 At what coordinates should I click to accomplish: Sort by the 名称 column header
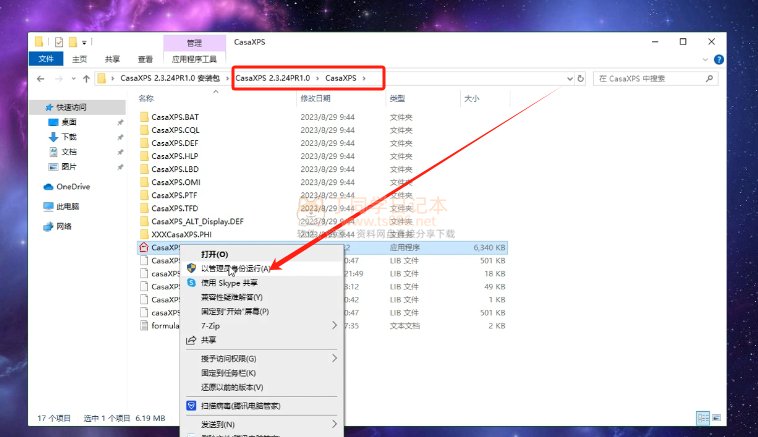pos(146,98)
